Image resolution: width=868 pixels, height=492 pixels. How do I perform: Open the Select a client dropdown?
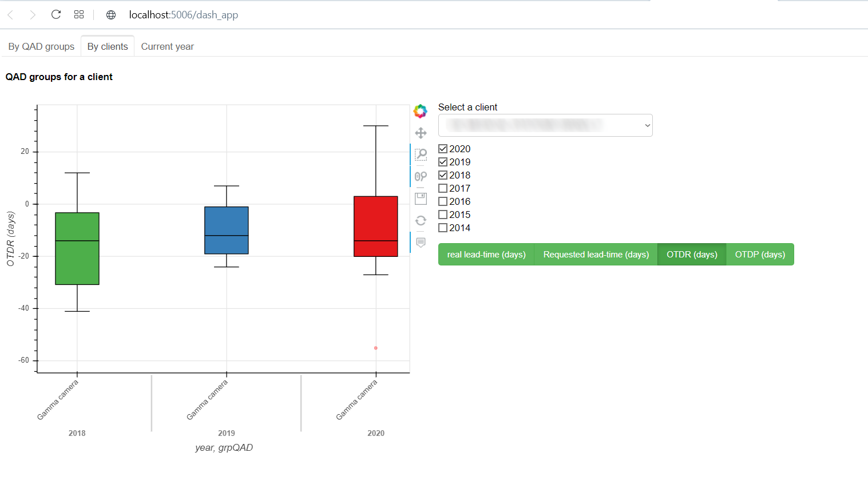click(545, 125)
